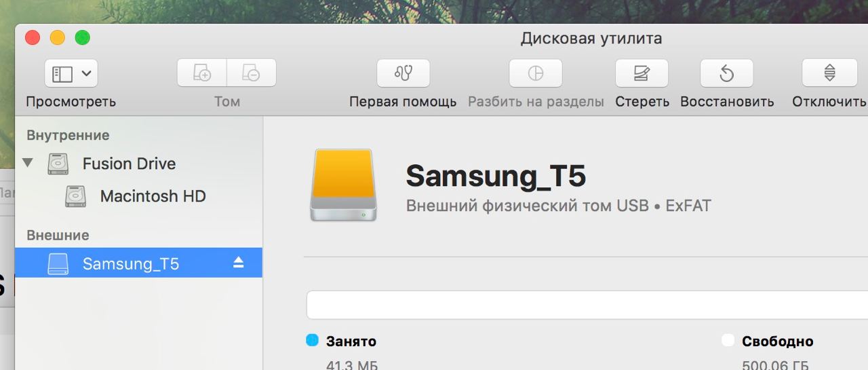Click the Дисковая утилита window title
Image resolution: width=868 pixels, height=370 pixels.
coord(591,38)
